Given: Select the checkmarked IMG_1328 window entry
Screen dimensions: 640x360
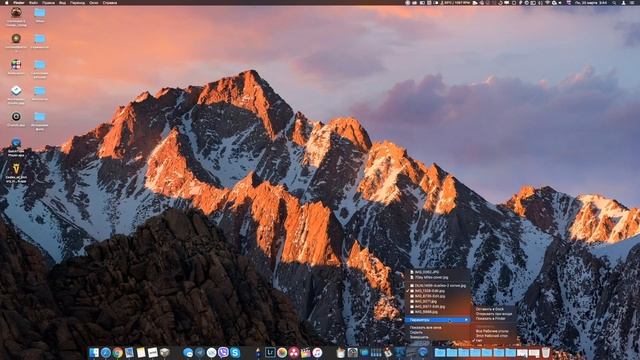Looking at the screenshot, I should 438,291.
